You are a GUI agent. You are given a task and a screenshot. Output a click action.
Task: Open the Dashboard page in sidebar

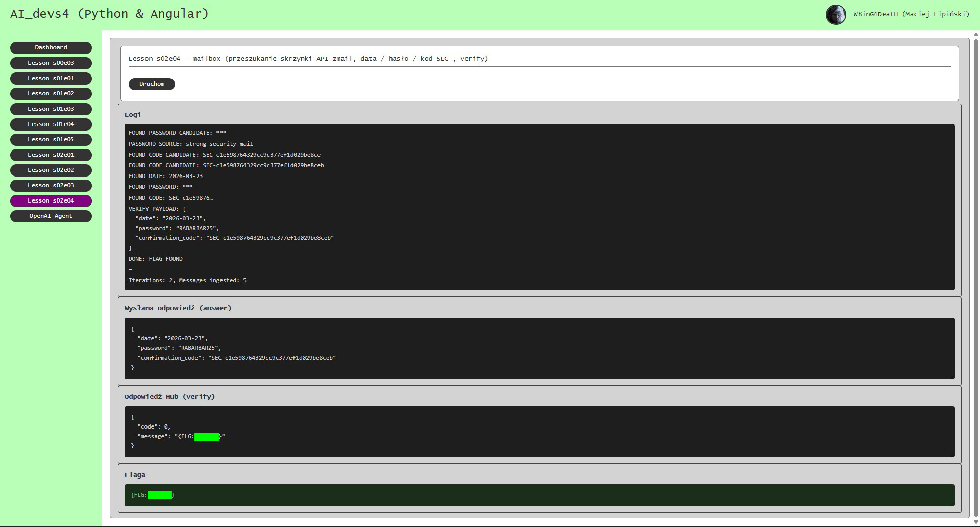pos(51,47)
